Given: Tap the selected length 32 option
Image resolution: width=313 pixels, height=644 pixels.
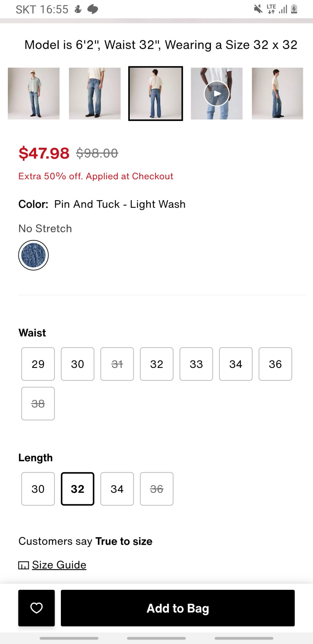Looking at the screenshot, I should coord(77,489).
